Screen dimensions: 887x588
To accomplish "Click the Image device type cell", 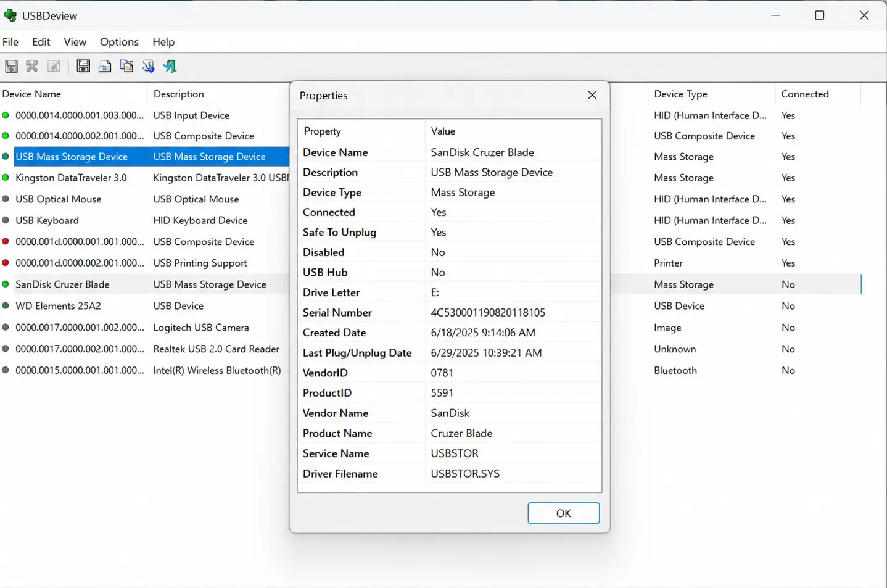I will click(667, 328).
